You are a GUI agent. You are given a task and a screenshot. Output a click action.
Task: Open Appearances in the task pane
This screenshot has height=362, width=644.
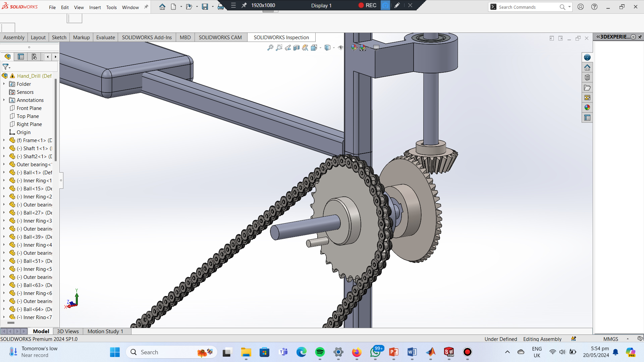pyautogui.click(x=587, y=108)
